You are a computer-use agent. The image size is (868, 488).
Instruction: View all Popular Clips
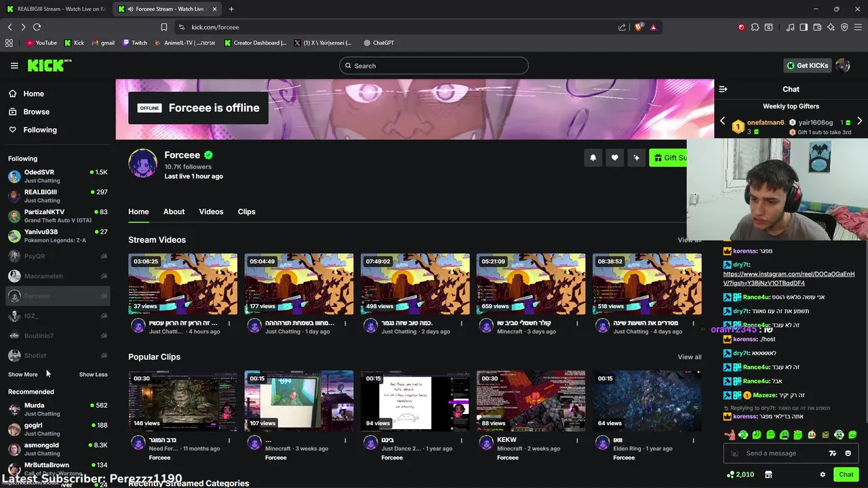pyautogui.click(x=690, y=357)
